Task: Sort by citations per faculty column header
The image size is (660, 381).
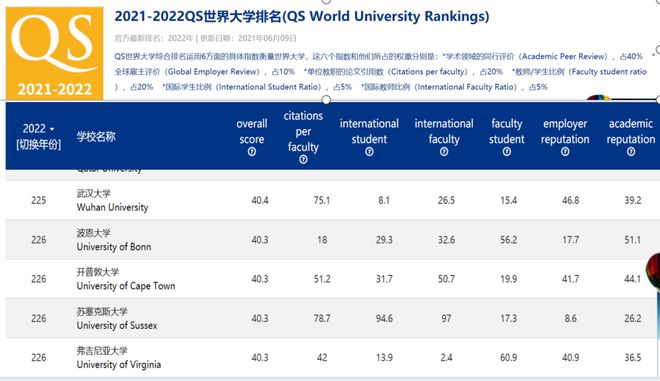Action: point(303,131)
